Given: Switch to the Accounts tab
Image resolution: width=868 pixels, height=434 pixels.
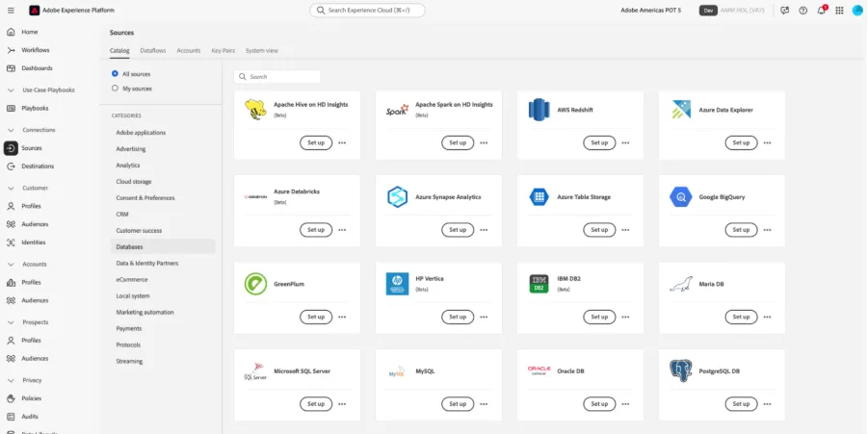Looking at the screenshot, I should 189,50.
